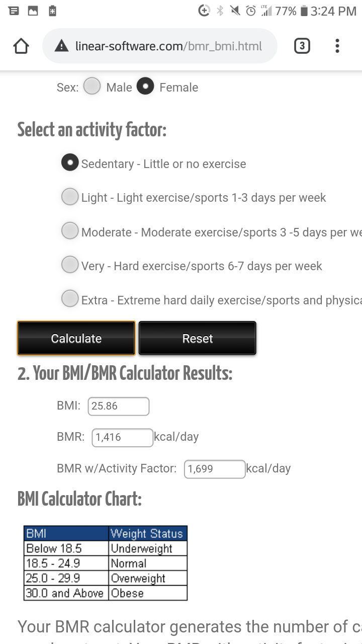Tap the BMR w/Activity Factor result field
This screenshot has width=362, height=644.
[215, 468]
